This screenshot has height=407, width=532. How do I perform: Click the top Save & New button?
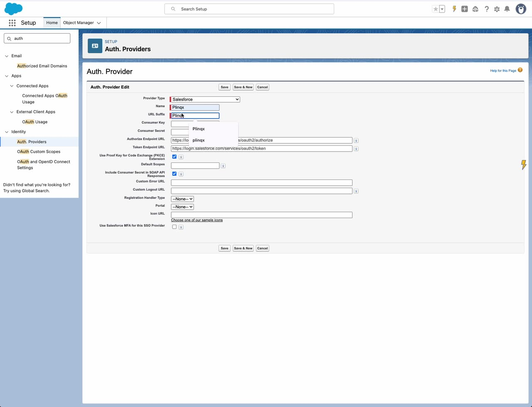[x=243, y=87]
